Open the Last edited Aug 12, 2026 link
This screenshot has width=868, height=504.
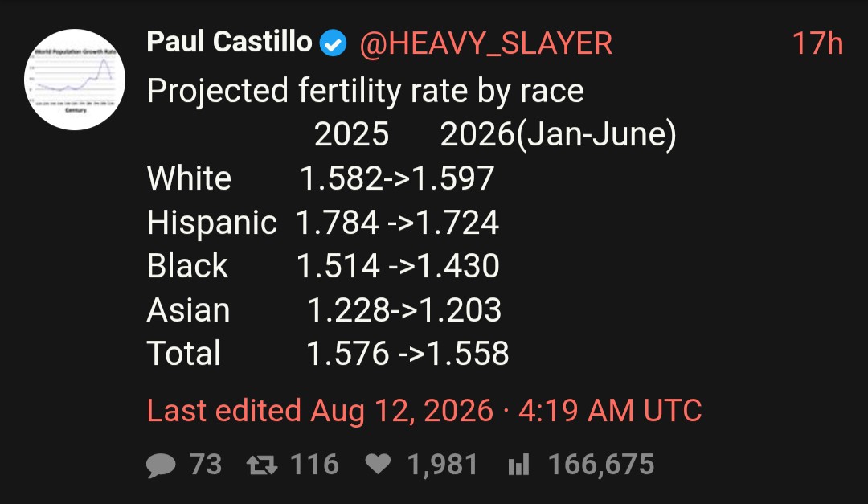(424, 411)
